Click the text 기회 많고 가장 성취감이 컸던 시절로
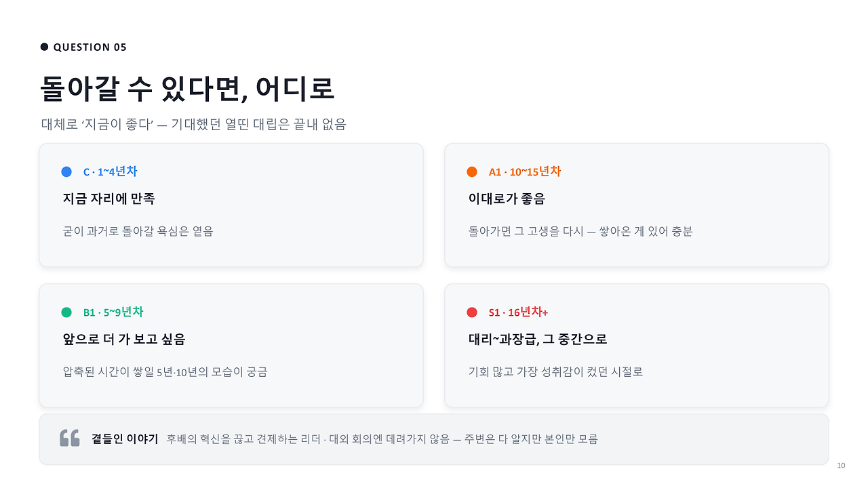The image size is (868, 488). coord(555,371)
